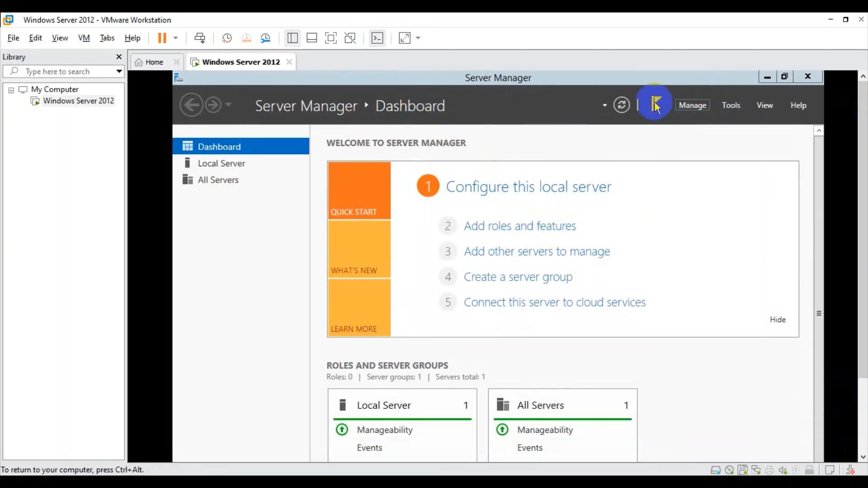Open the Edit menu in VMware
The image size is (868, 488).
click(x=35, y=38)
